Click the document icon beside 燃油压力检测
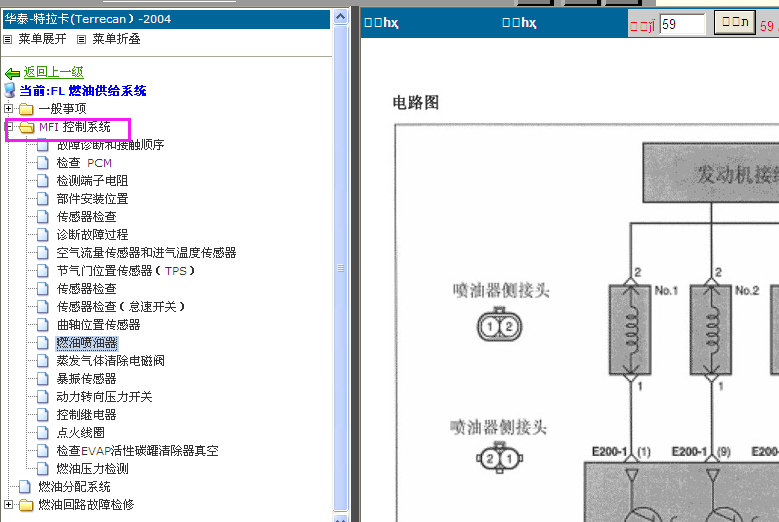 pyautogui.click(x=43, y=468)
